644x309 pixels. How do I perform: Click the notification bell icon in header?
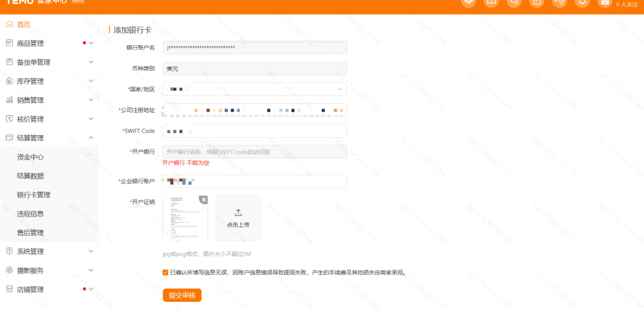pyautogui.click(x=582, y=3)
